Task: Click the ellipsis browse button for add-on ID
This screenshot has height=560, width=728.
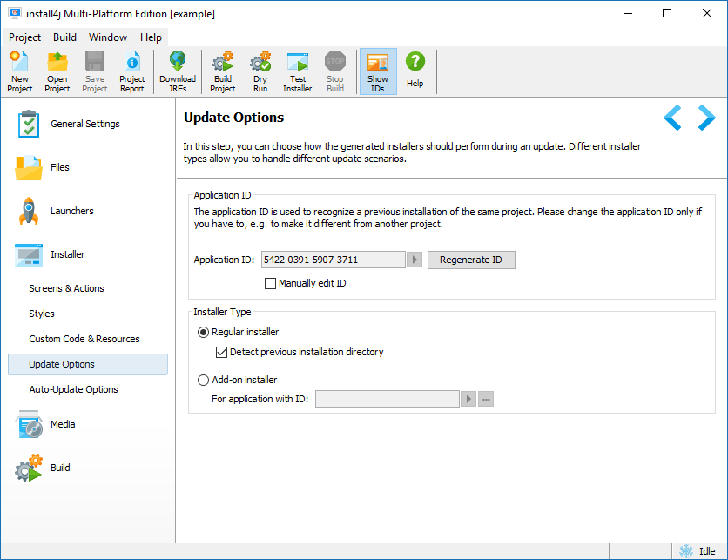Action: (x=486, y=399)
